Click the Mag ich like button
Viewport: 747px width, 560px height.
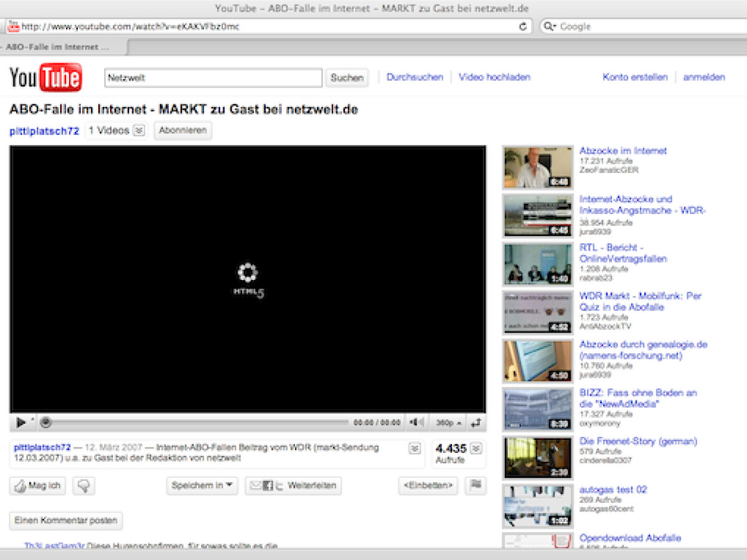pos(37,486)
